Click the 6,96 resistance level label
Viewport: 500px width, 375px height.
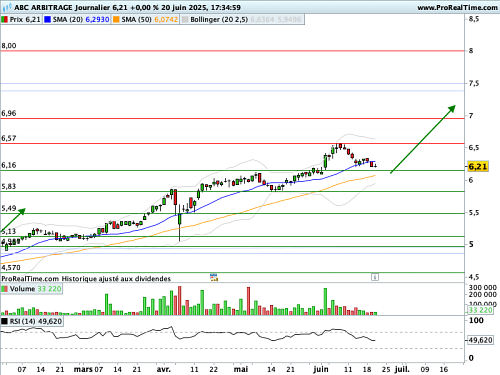tap(9, 113)
